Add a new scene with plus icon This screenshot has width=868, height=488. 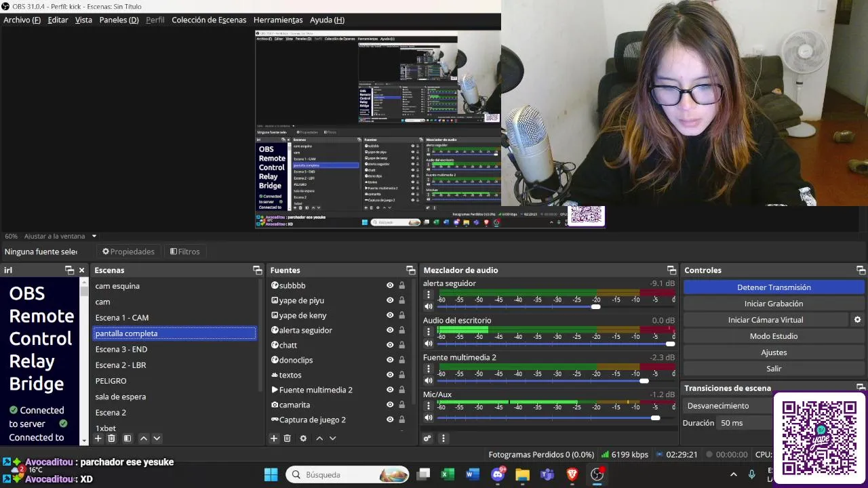point(98,439)
